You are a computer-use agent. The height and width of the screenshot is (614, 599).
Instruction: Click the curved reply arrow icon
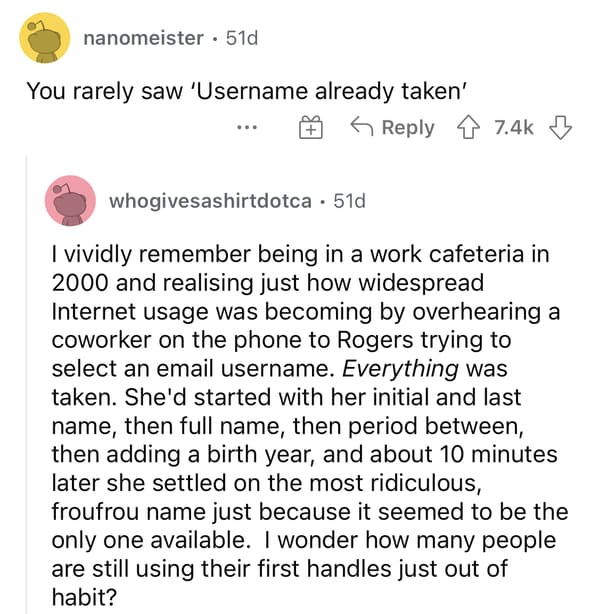pos(362,126)
